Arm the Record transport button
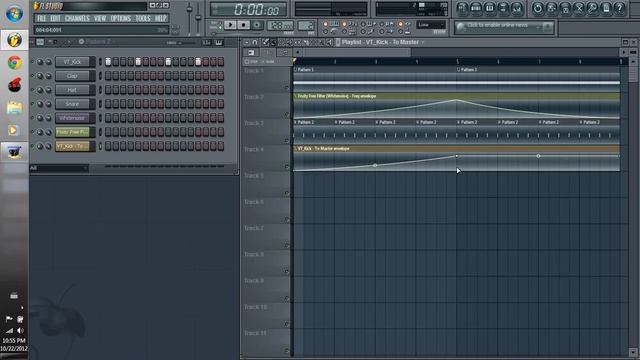The width and height of the screenshot is (640, 360). point(257,25)
